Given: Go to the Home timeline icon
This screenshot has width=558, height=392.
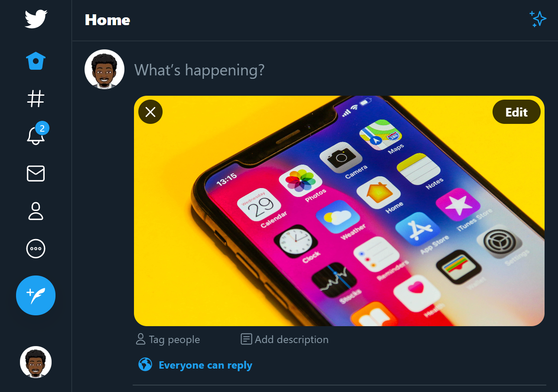Looking at the screenshot, I should 36,61.
